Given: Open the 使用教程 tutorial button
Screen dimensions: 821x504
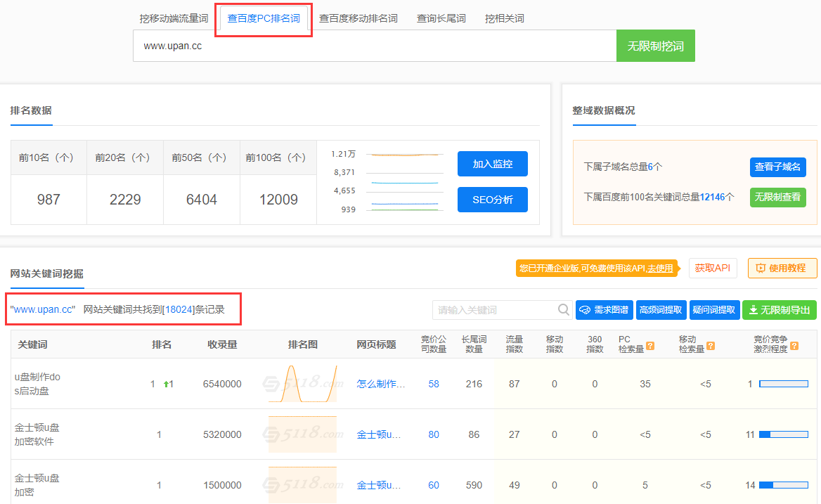Looking at the screenshot, I should coord(782,268).
